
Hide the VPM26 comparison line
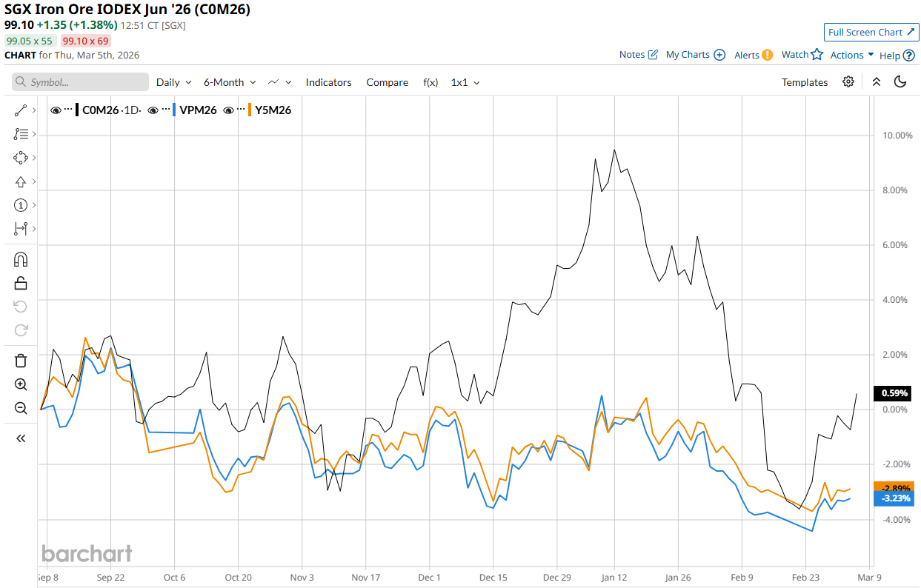[x=153, y=110]
